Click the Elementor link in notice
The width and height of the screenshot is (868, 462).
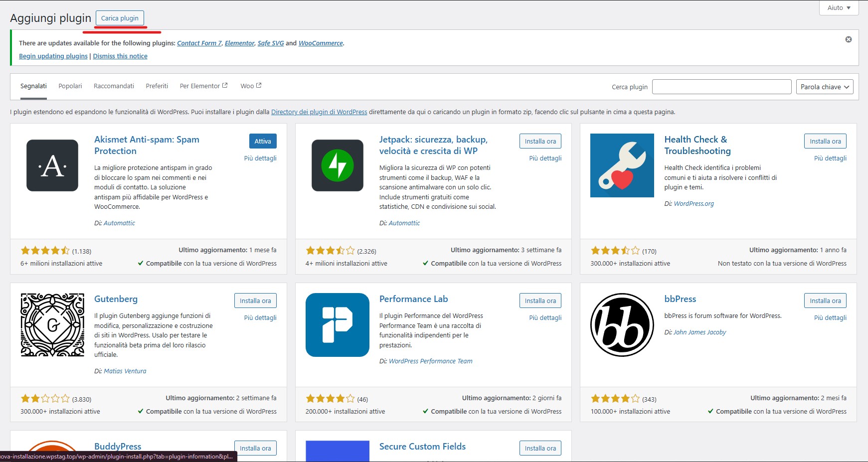tap(239, 43)
